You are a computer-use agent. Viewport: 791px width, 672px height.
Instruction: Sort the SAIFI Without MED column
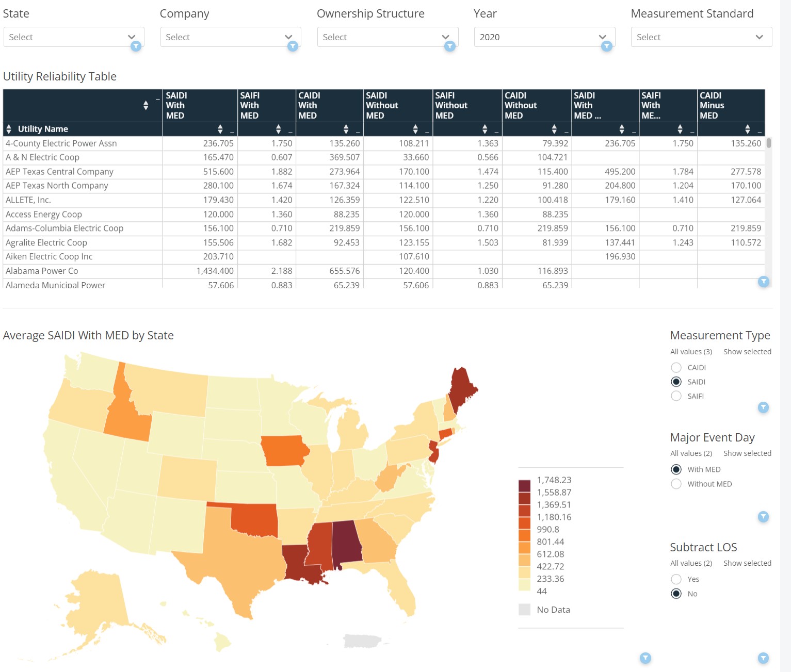pos(485,129)
